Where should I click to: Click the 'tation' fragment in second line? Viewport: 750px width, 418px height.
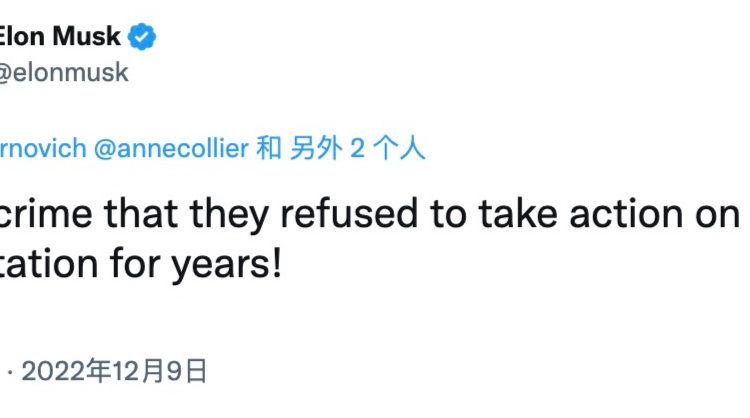49,264
